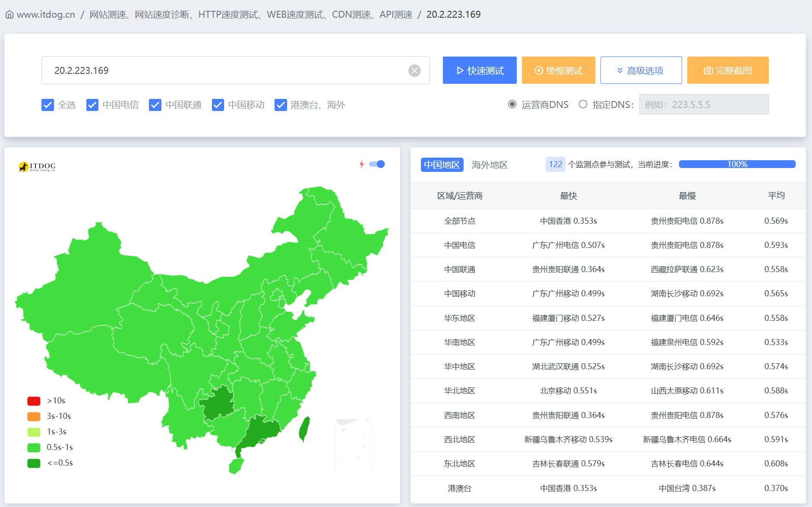Click 贵州贵阳电信 0.878s in 全部节点 row

(687, 221)
